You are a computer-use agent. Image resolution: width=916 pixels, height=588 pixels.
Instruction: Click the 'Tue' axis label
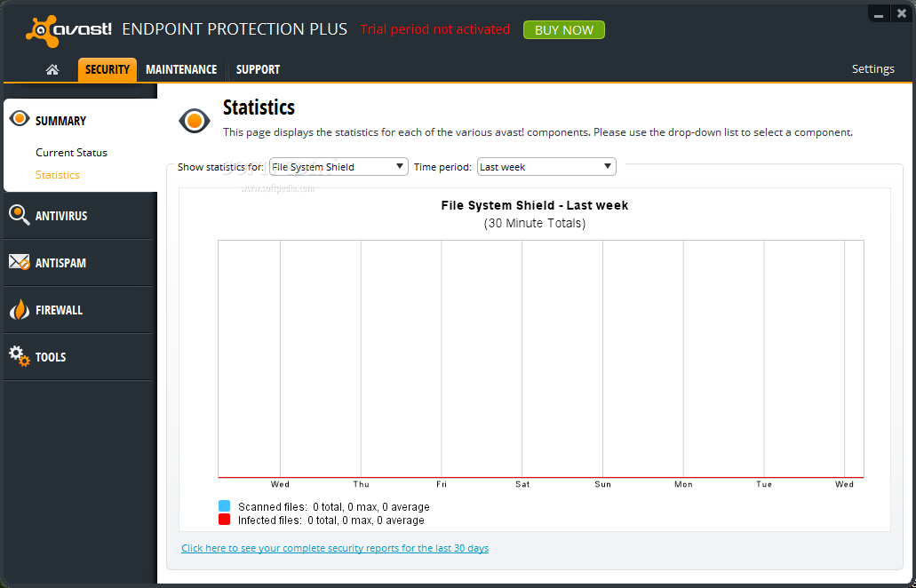(764, 484)
